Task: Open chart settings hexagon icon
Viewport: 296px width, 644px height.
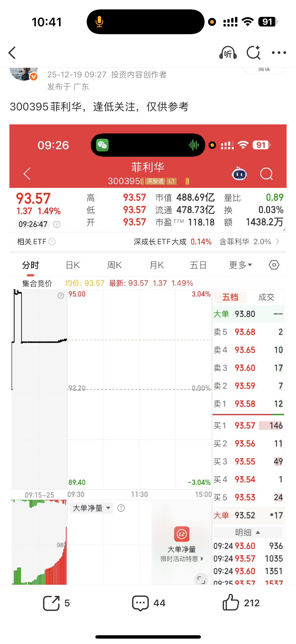Action: tap(274, 265)
